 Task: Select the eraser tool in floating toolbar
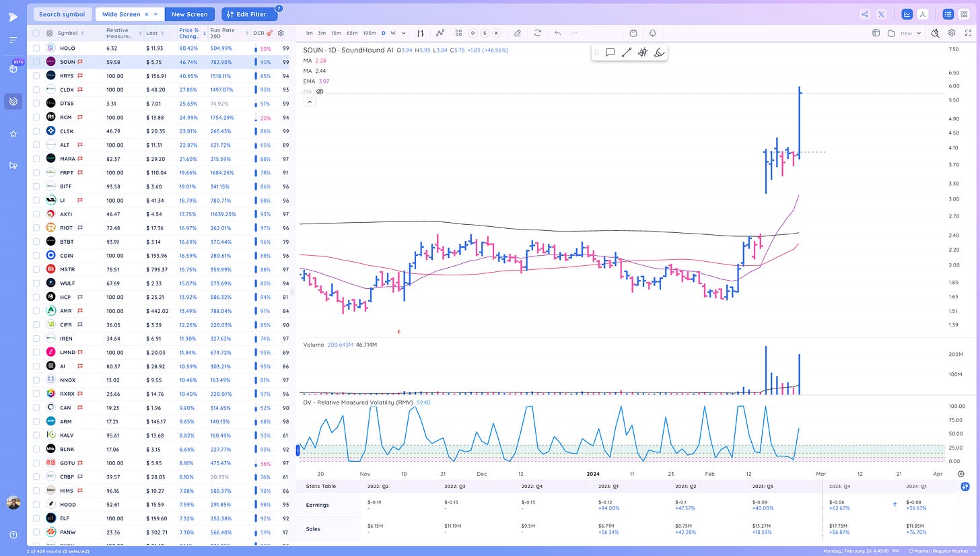[659, 53]
